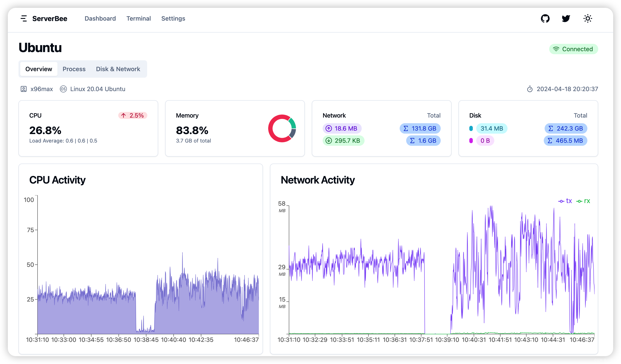This screenshot has height=364, width=621.
Task: Click the user icon beside x96max
Action: pos(24,89)
